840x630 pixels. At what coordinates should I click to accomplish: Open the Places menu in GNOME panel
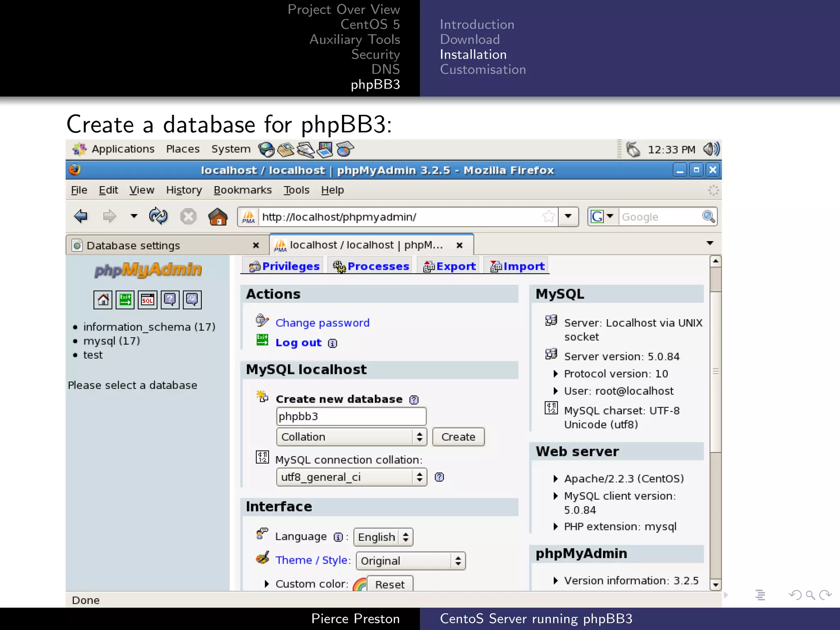183,149
